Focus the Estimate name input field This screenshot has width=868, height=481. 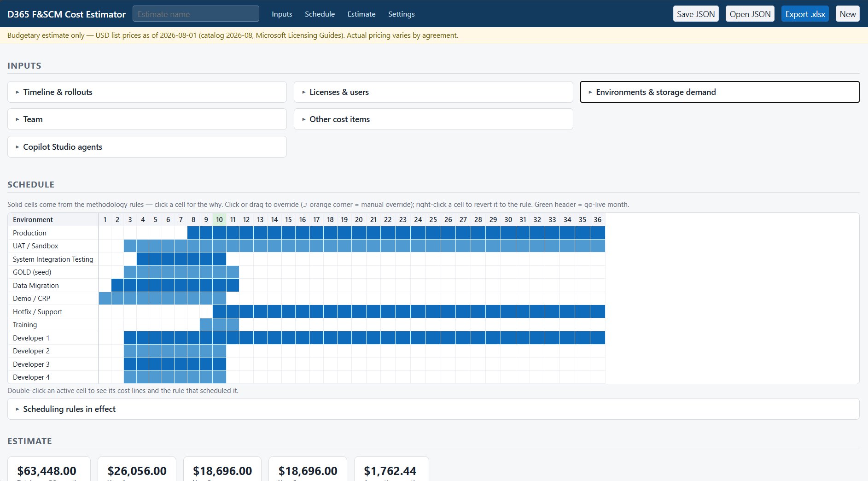pos(196,14)
